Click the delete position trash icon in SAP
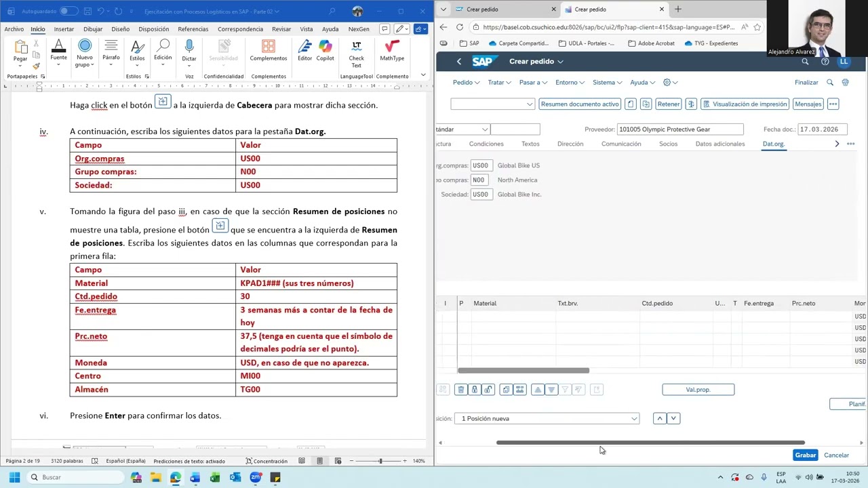 (x=461, y=390)
